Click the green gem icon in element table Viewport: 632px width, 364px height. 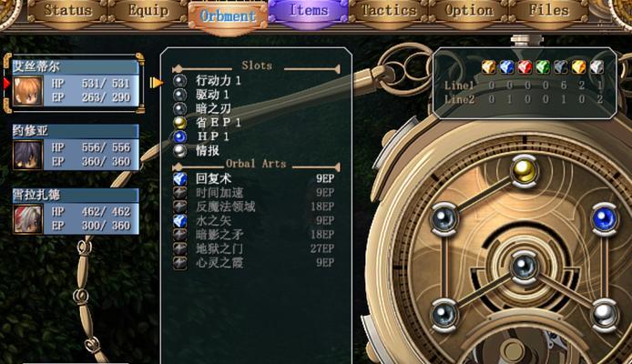tap(543, 67)
